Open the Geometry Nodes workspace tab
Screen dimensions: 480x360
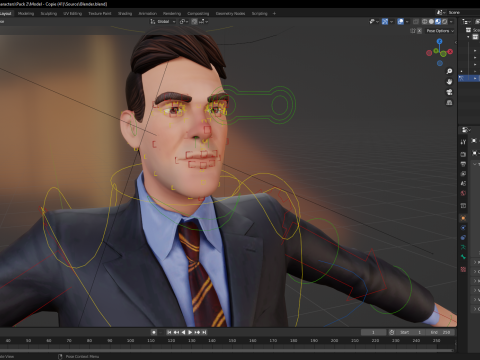230,13
